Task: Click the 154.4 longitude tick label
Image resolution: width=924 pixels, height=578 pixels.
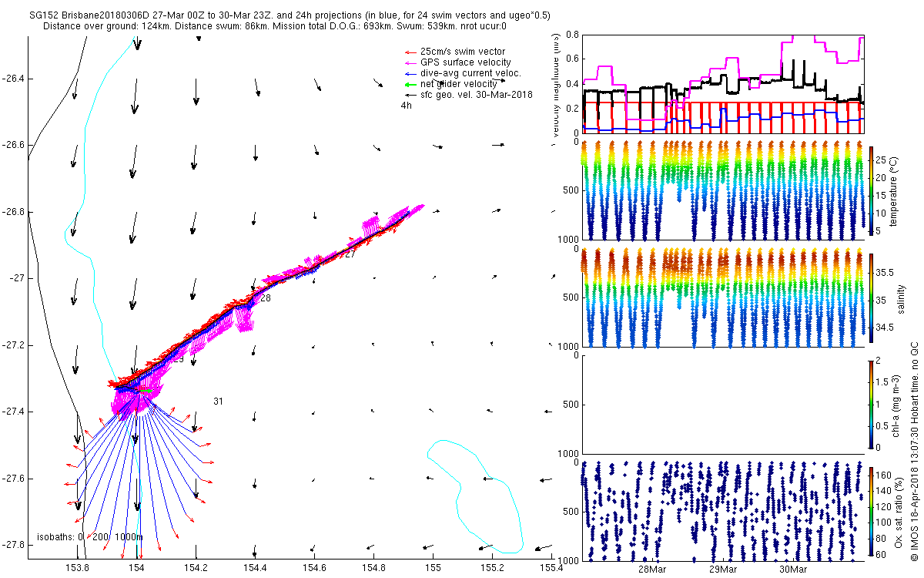Action: click(255, 567)
